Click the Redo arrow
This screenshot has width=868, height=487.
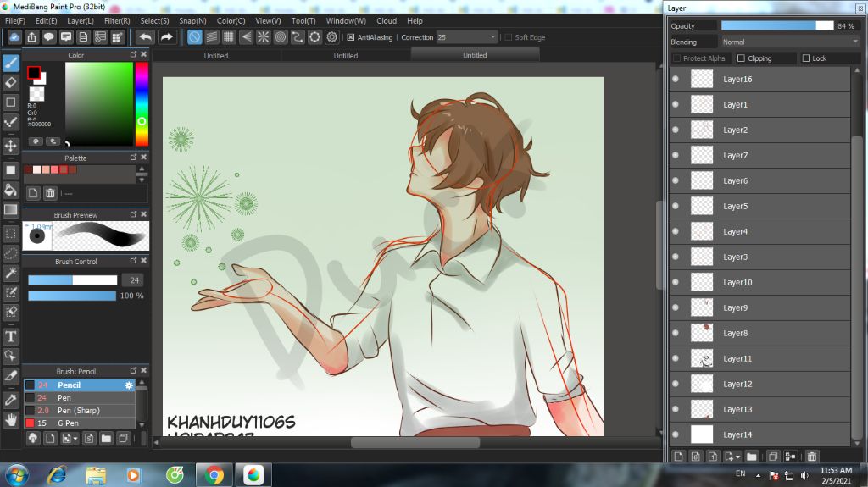(166, 37)
